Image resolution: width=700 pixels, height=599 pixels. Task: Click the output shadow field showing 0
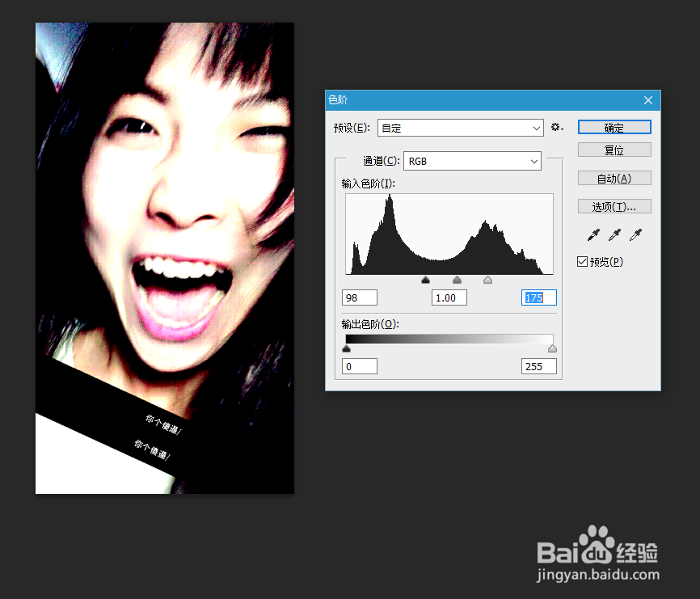point(360,366)
